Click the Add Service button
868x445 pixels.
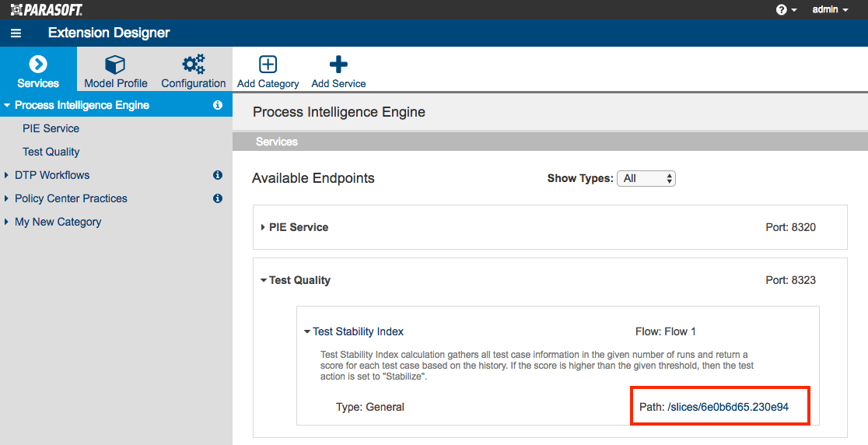click(338, 72)
